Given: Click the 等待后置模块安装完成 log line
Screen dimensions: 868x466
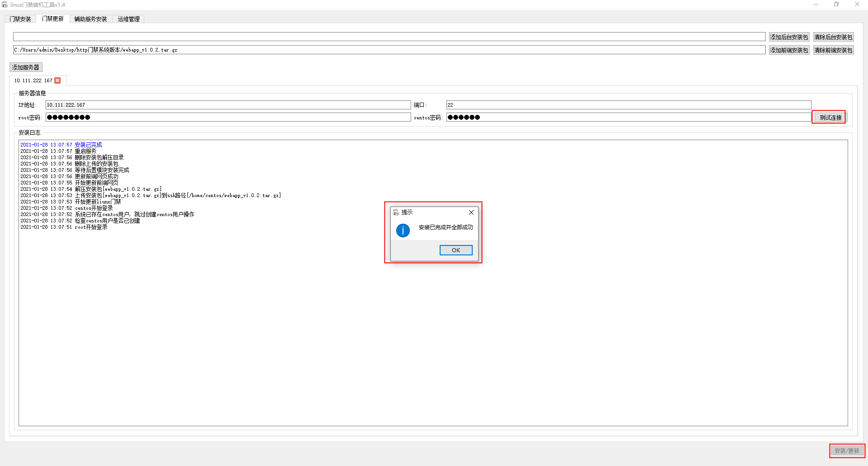Looking at the screenshot, I should 75,170.
